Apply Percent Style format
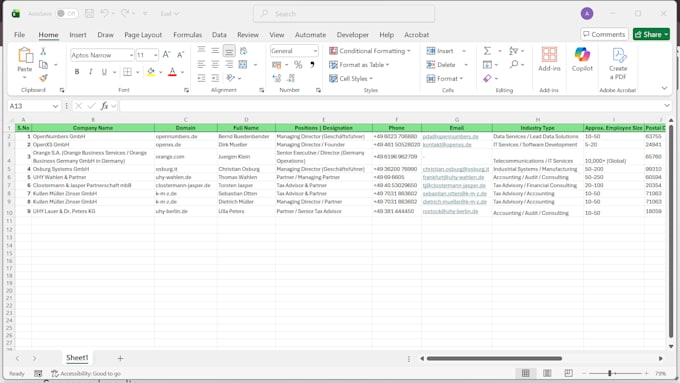Screen dimensions: 680x383 (x=298, y=65)
